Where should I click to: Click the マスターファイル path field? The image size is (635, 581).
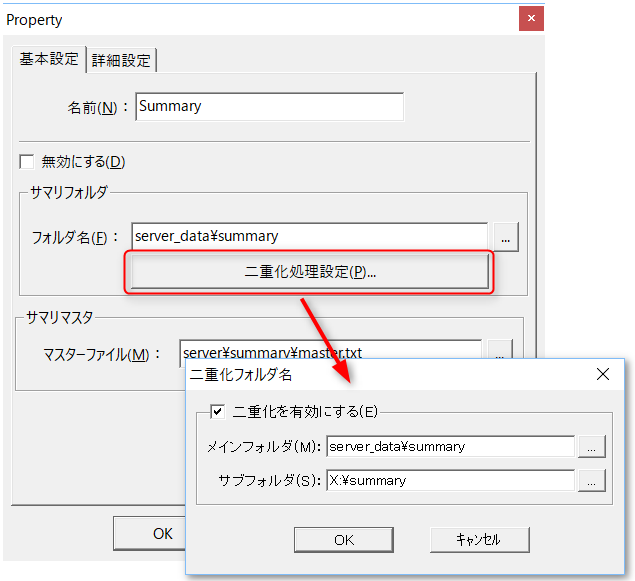pos(330,353)
